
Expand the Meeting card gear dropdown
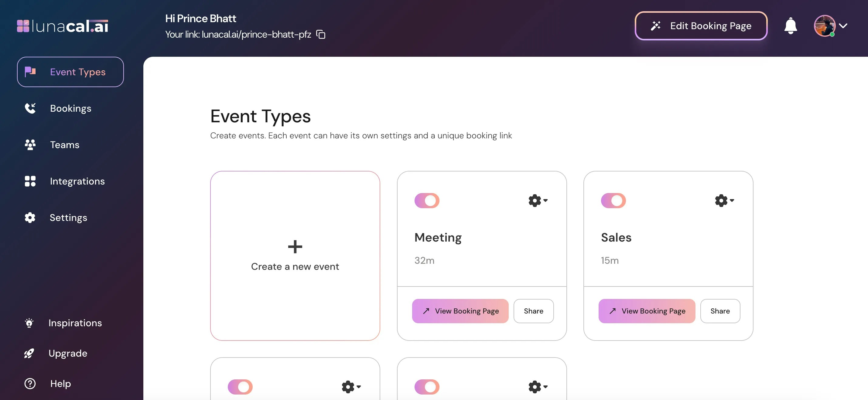(x=538, y=200)
